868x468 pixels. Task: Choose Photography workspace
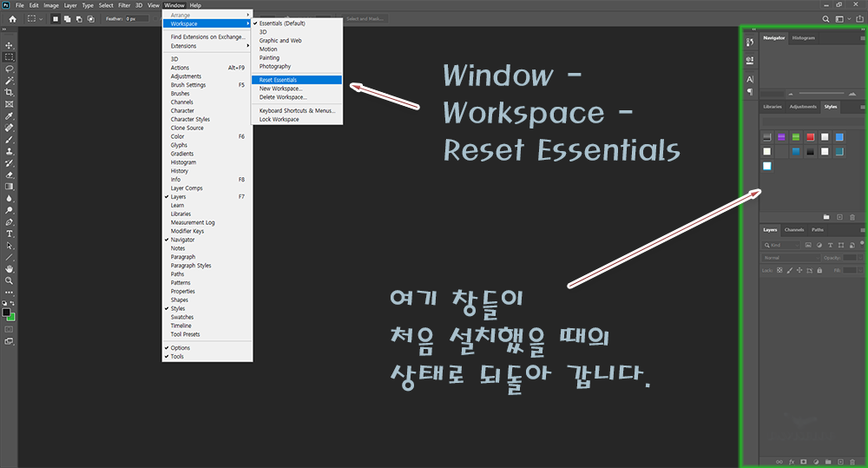[297, 67]
